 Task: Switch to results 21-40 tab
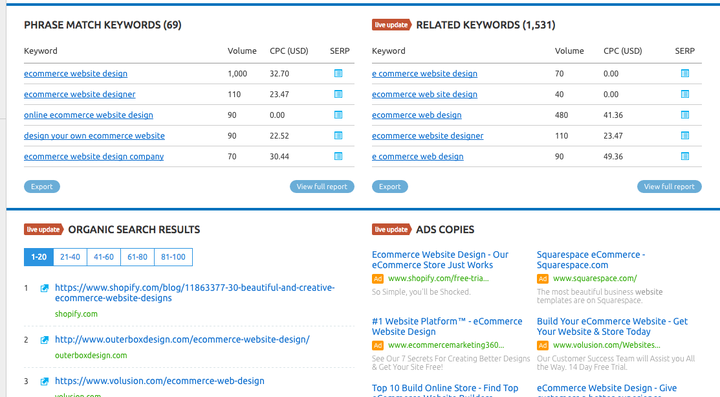(70, 257)
